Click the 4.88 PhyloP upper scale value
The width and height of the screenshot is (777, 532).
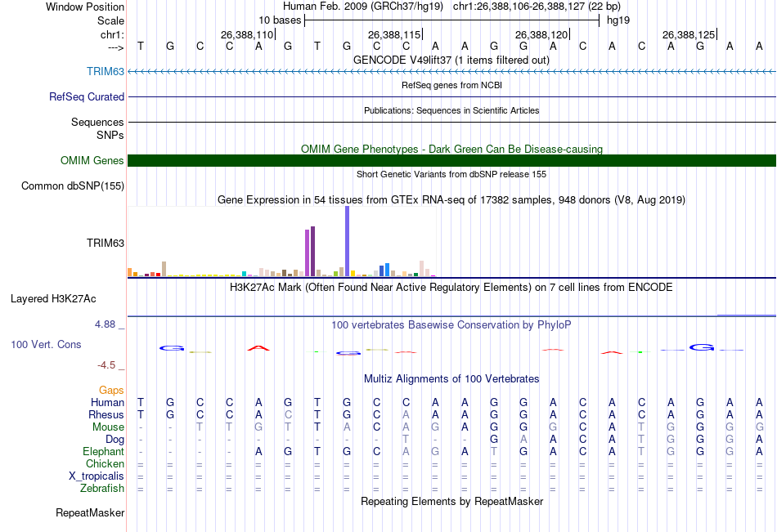(x=105, y=324)
